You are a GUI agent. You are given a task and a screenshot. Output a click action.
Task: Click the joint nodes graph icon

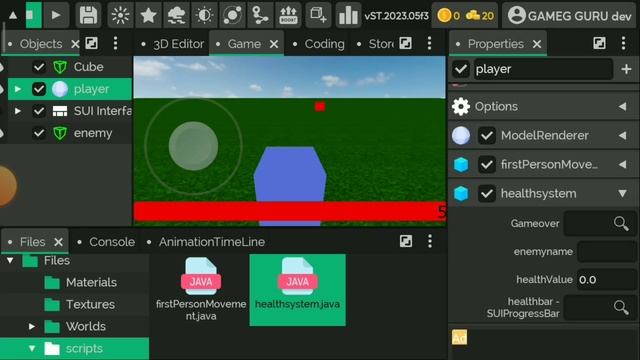[x=260, y=15]
